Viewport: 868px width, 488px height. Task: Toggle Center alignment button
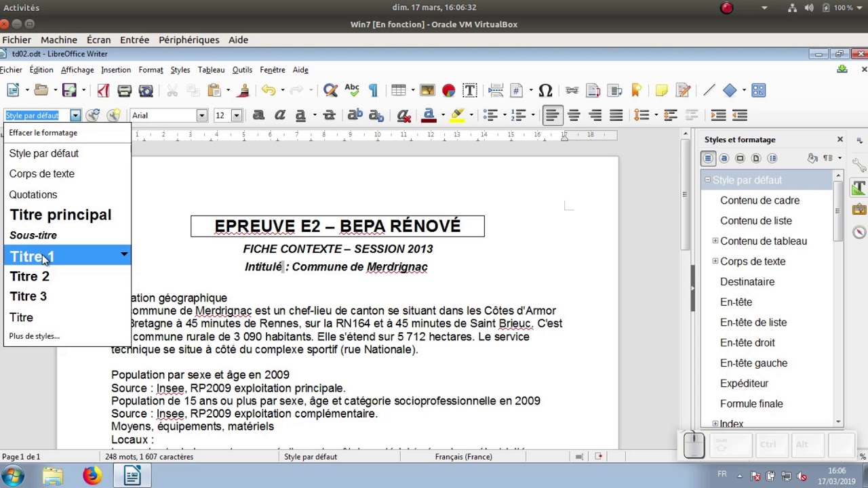[x=574, y=115]
